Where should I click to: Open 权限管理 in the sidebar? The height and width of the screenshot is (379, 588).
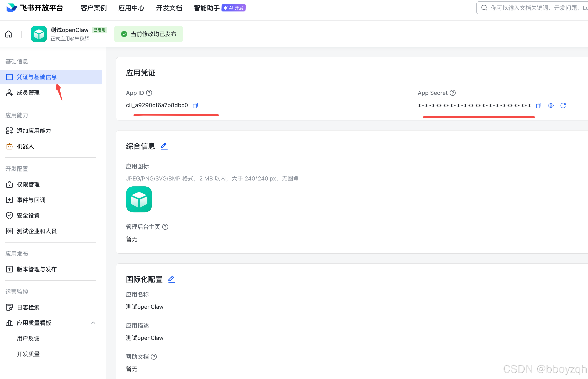coord(28,184)
